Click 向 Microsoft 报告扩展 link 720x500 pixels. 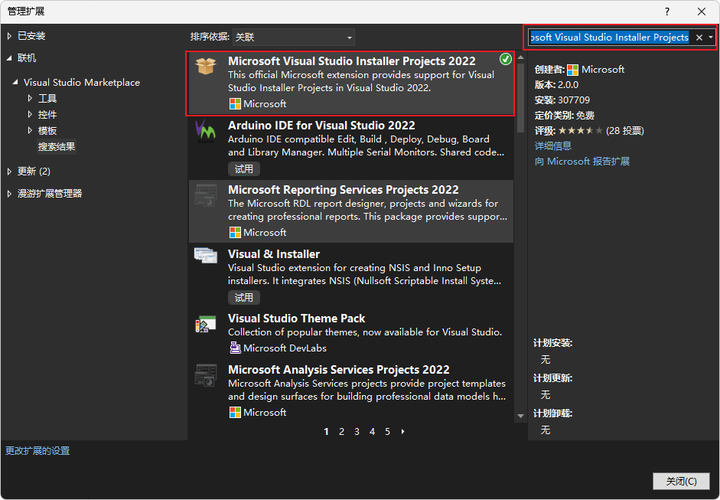coord(582,162)
